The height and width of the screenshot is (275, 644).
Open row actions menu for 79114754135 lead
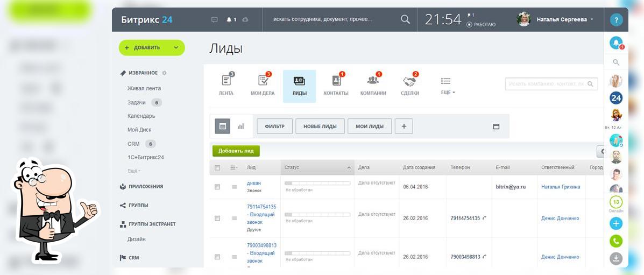coord(234,218)
